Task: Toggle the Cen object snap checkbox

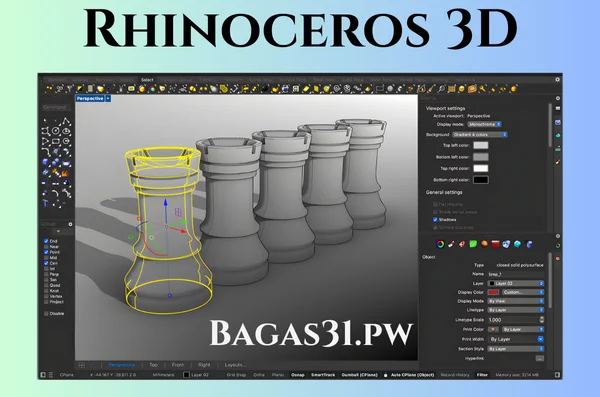Action: [46, 263]
